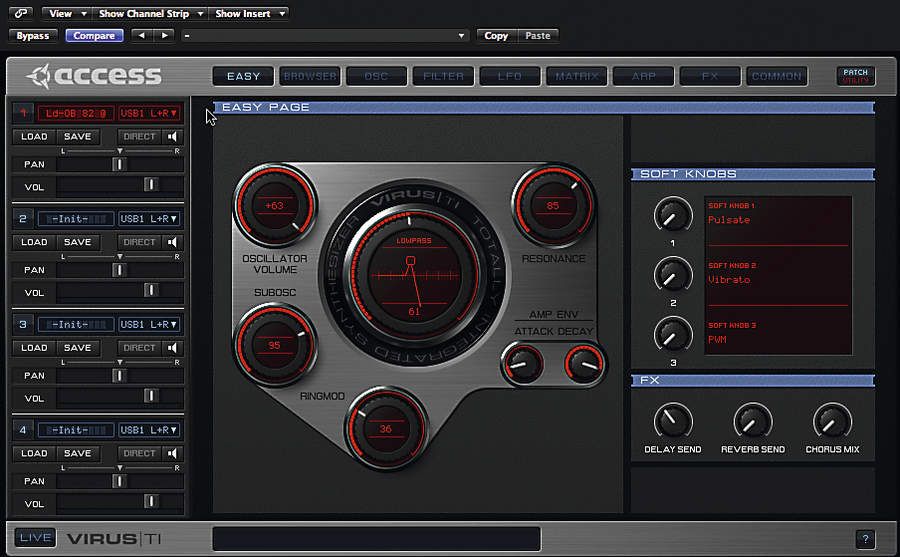Click the Amp Env Attack knob

pyautogui.click(x=522, y=364)
